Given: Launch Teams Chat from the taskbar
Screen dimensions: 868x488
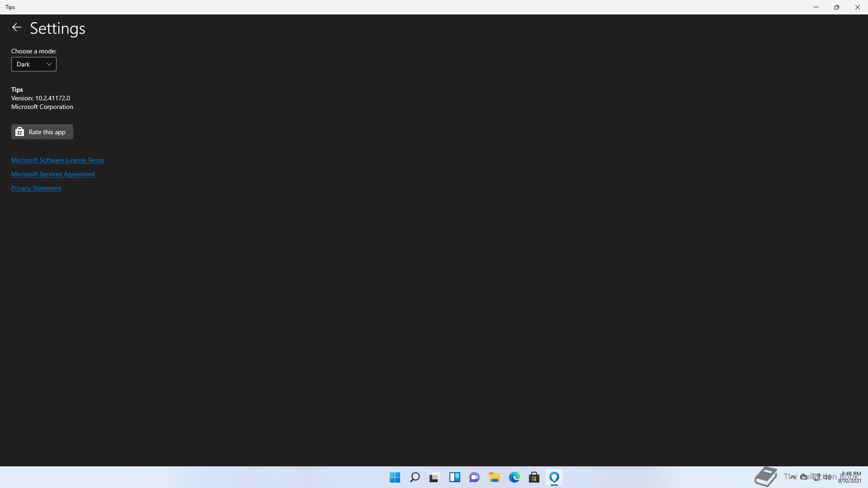Looking at the screenshot, I should tap(474, 477).
